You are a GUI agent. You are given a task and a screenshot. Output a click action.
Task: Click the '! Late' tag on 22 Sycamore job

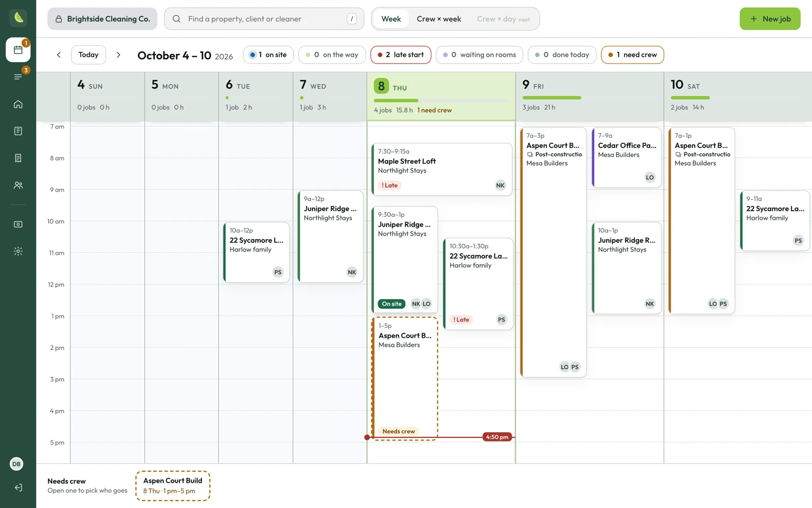point(461,320)
